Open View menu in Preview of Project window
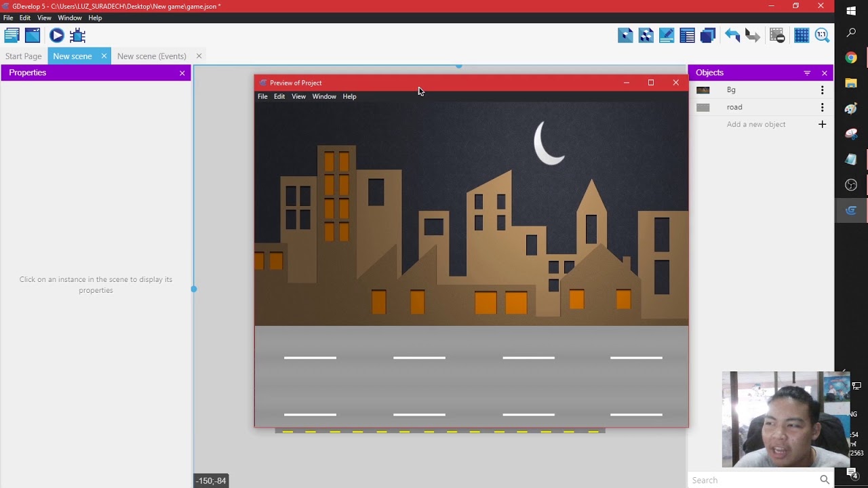The height and width of the screenshot is (488, 868). (x=298, y=96)
